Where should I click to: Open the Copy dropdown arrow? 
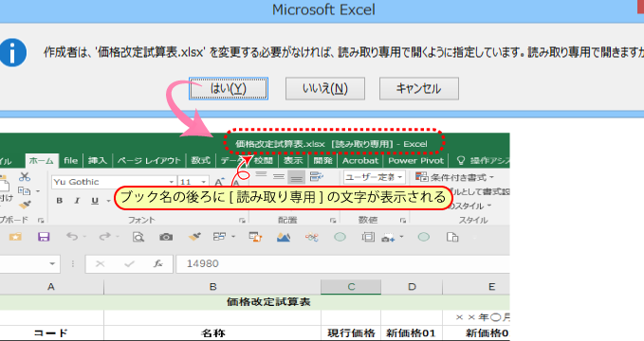click(38, 191)
